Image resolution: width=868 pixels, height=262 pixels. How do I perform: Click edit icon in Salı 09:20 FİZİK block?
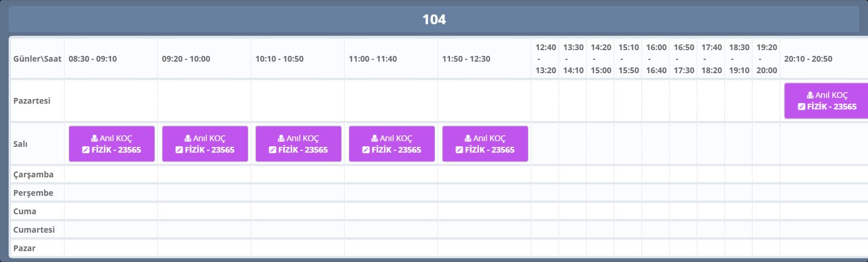pos(180,150)
